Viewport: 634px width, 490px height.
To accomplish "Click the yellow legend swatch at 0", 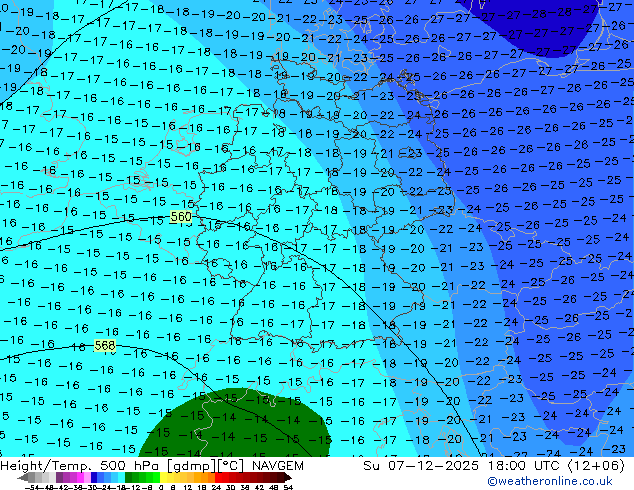I will coord(164,477).
